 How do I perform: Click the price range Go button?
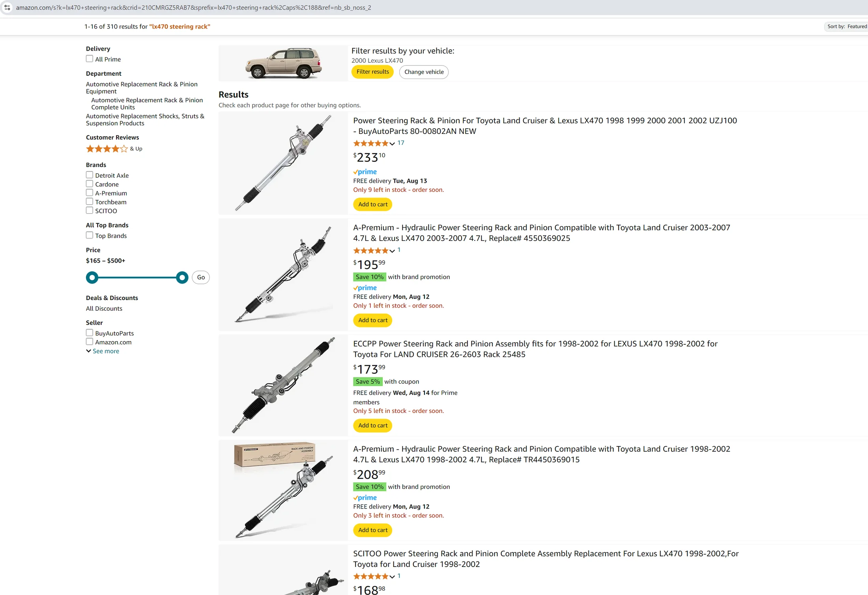tap(201, 277)
